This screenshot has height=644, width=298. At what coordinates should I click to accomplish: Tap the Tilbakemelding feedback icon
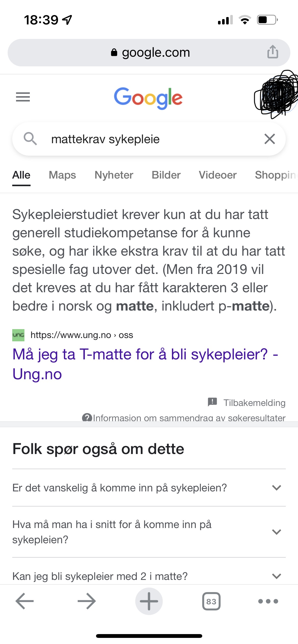pos(212,402)
